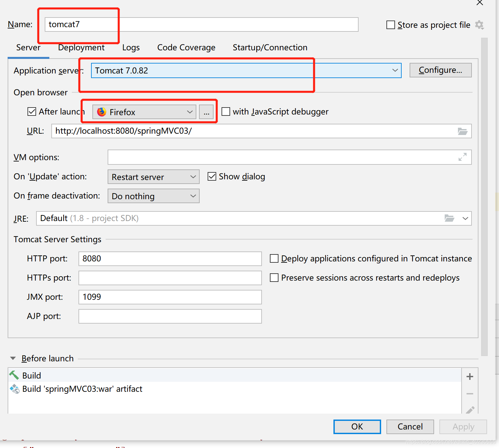Edit Before launch task with pencil icon
The image size is (499, 448).
(470, 410)
